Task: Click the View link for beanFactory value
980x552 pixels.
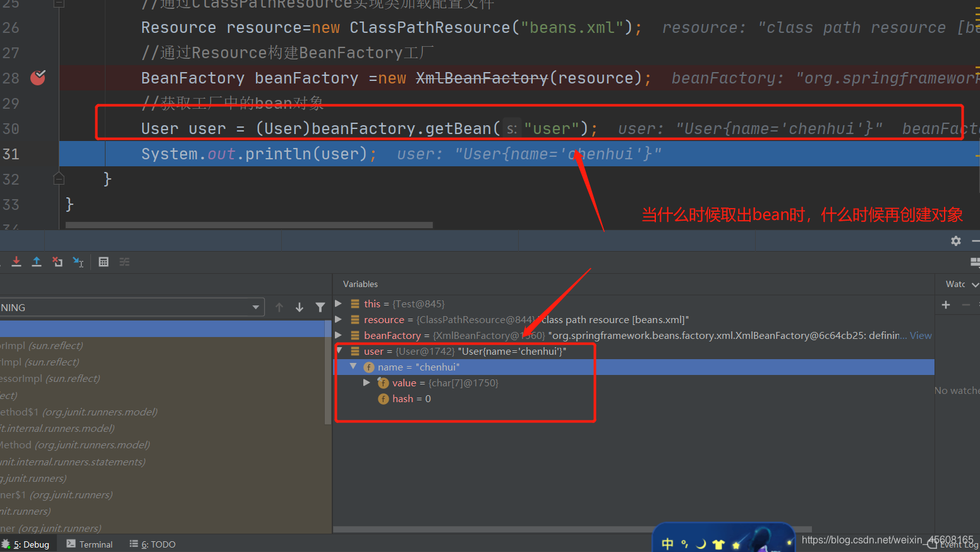Action: 921,336
